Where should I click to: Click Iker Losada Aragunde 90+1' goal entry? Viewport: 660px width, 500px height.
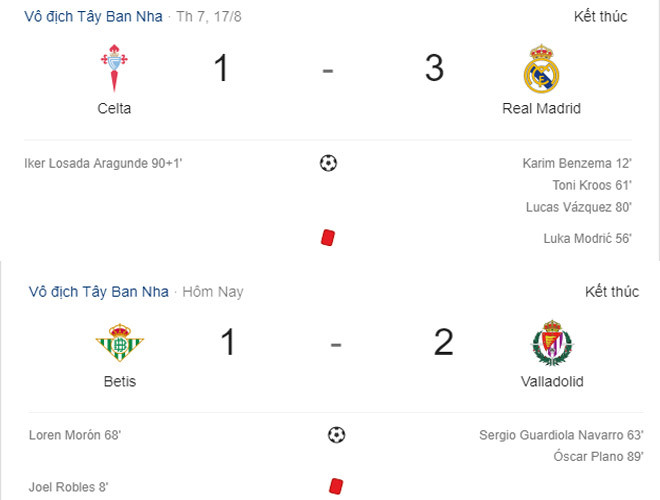click(x=103, y=162)
